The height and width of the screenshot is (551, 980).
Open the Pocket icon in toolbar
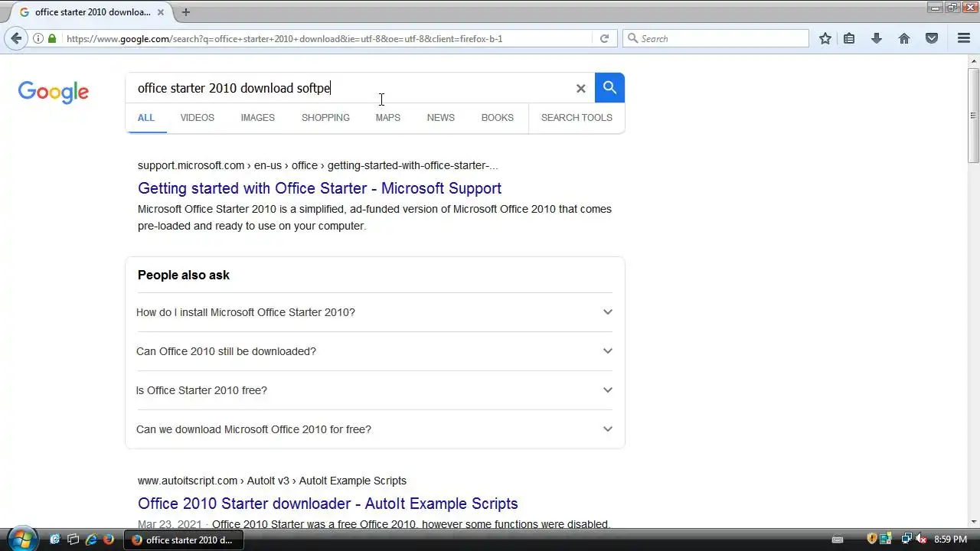932,38
